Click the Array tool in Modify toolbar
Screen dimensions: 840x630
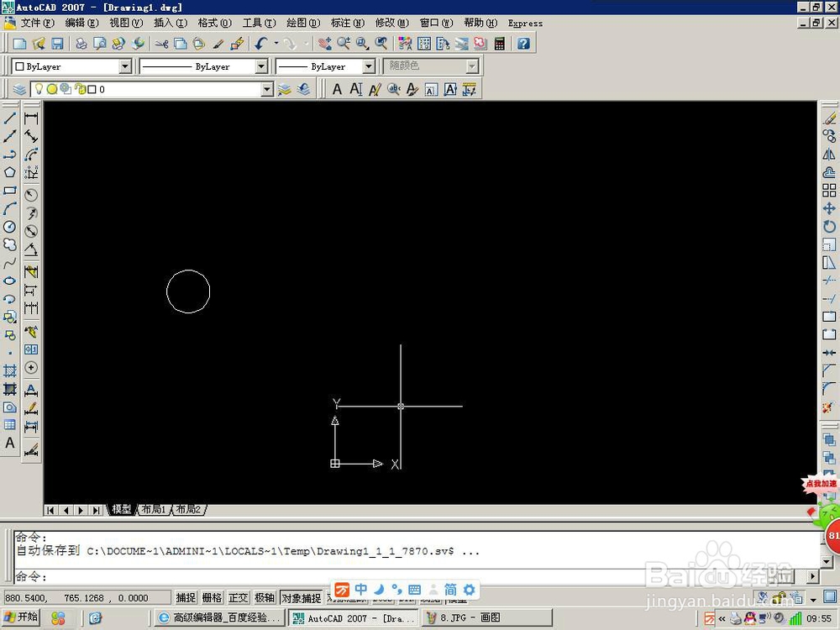pyautogui.click(x=829, y=190)
